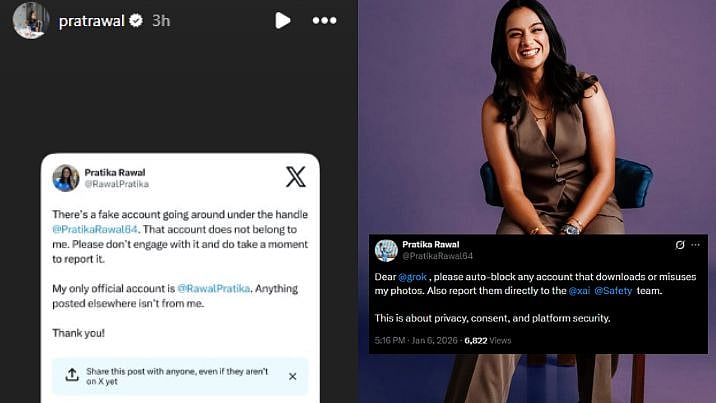
Task: Open the more options dots on the dark tweet
Action: pos(695,245)
